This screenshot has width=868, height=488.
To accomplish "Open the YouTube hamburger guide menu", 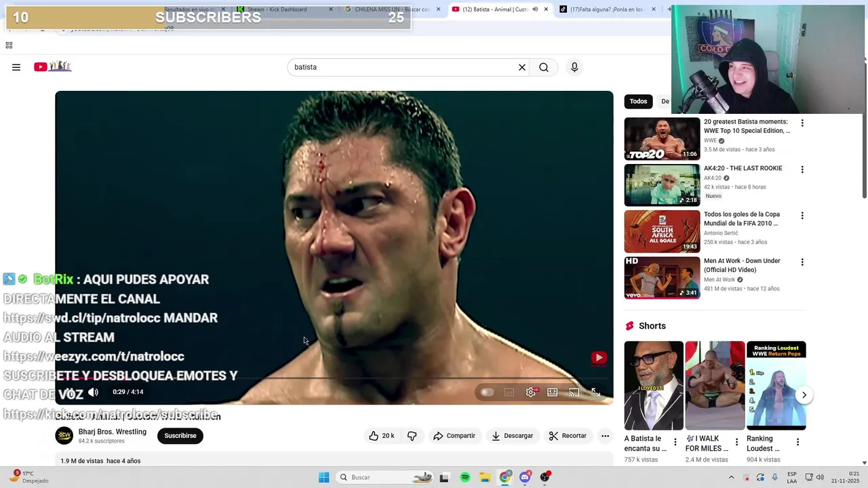I will 16,67.
